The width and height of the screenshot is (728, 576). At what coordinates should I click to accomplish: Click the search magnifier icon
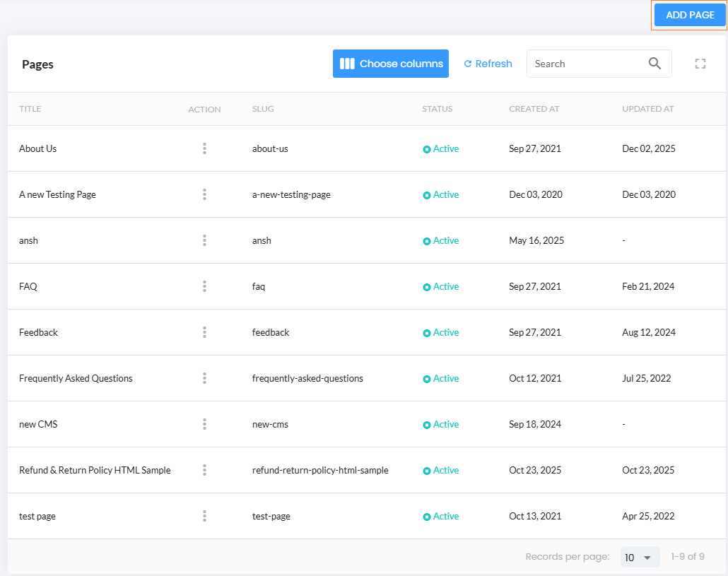pyautogui.click(x=654, y=64)
